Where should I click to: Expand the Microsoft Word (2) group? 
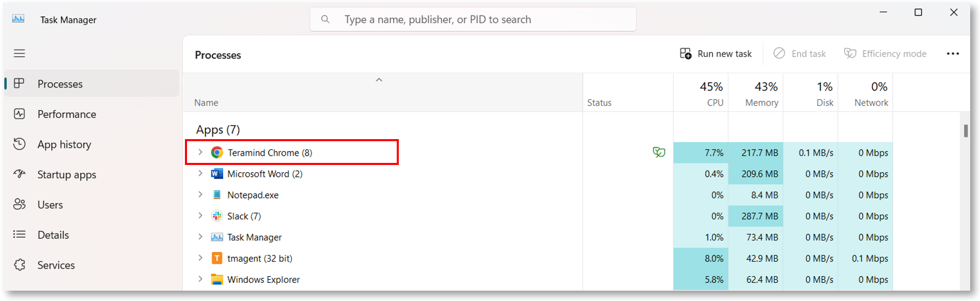coord(200,173)
